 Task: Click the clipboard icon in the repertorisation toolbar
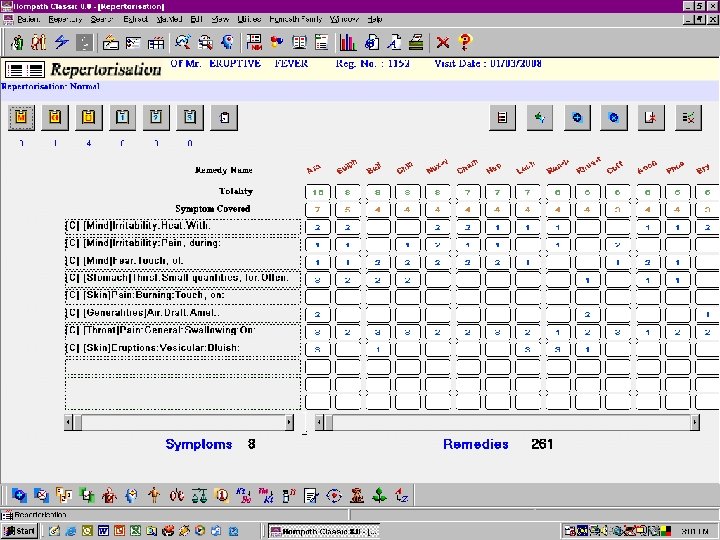coord(225,118)
